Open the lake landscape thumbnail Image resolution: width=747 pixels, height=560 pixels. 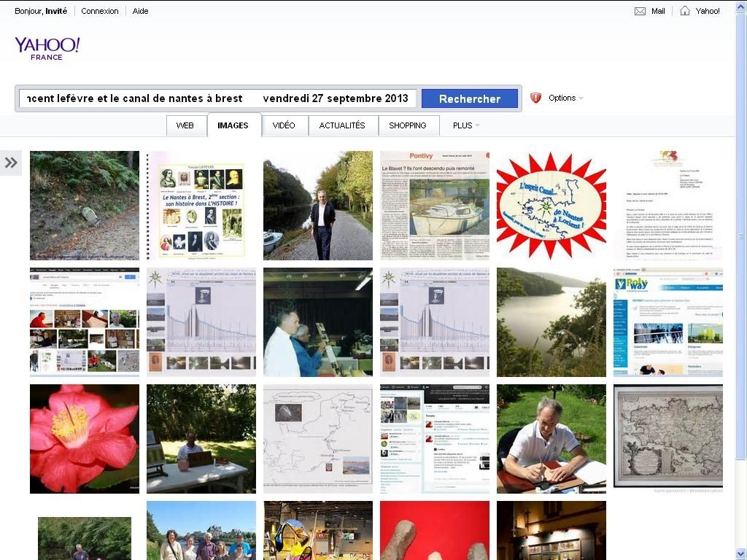click(x=551, y=322)
